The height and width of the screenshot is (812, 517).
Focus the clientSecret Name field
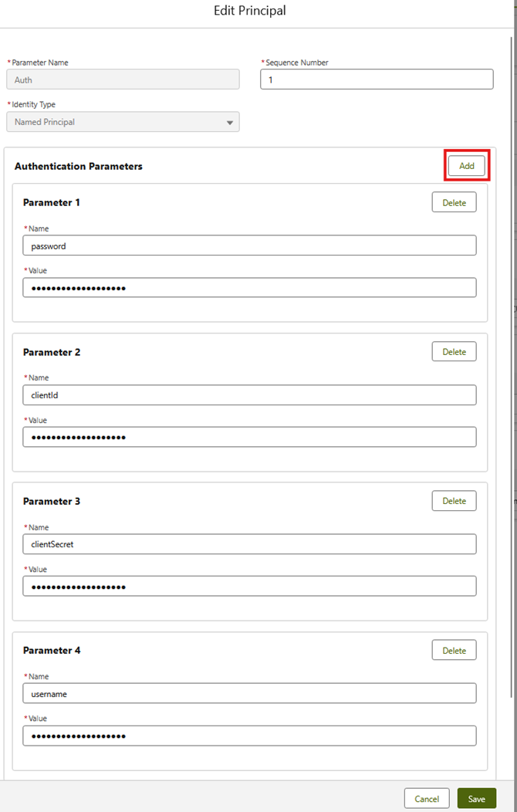tap(249, 544)
